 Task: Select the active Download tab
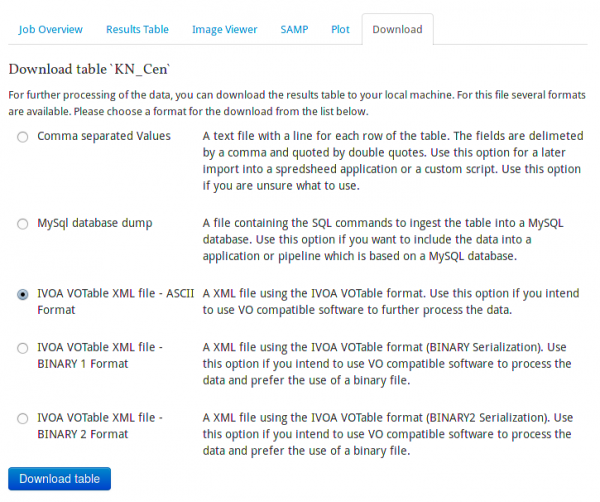click(x=397, y=30)
